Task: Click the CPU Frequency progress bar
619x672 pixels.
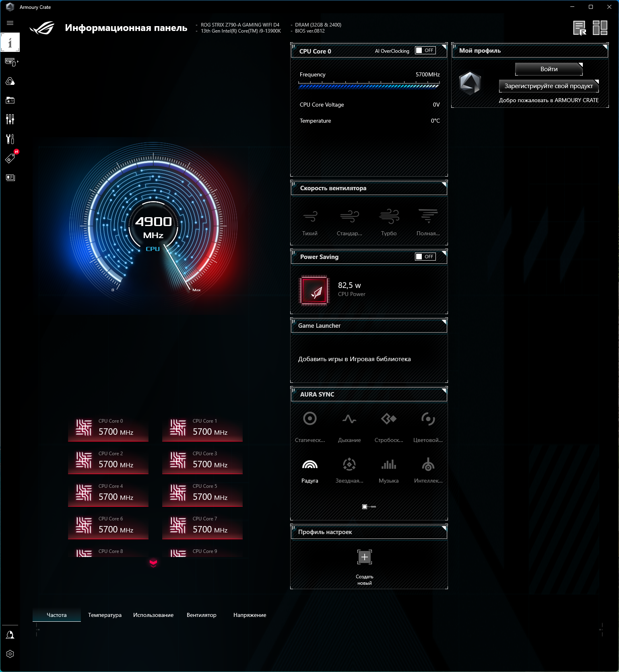Action: tap(369, 85)
